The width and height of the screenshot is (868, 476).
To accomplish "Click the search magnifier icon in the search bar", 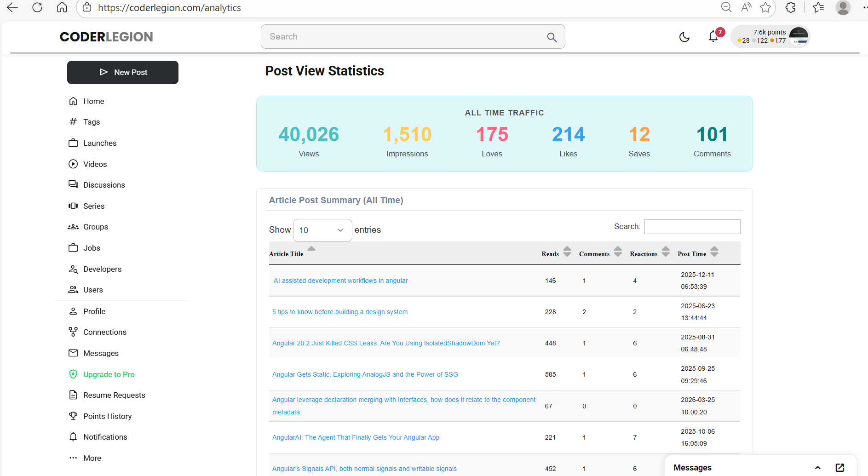I will (x=552, y=37).
